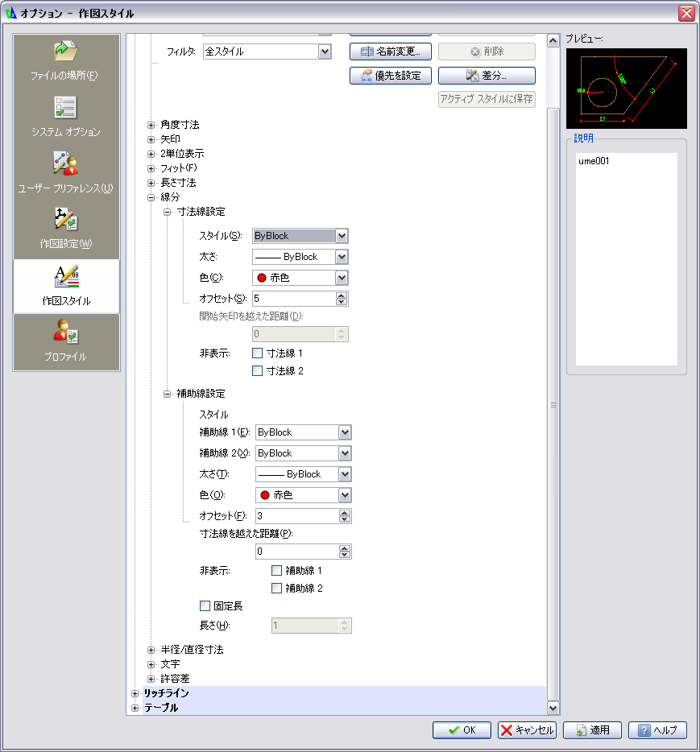Image resolution: width=700 pixels, height=752 pixels.
Task: Expand the リッチライン section
Action: click(135, 693)
